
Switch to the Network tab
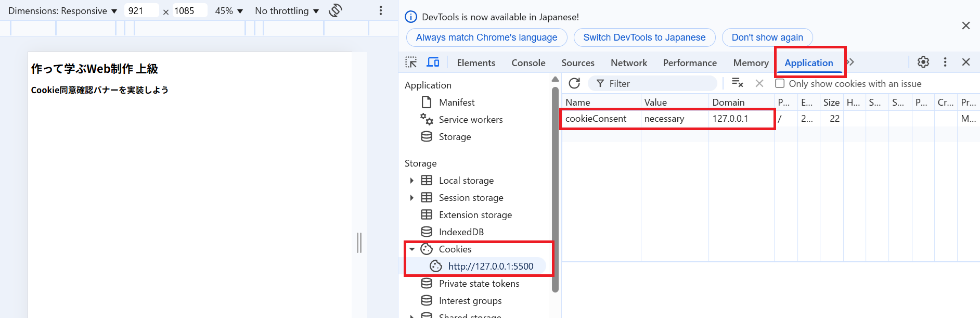click(x=628, y=62)
